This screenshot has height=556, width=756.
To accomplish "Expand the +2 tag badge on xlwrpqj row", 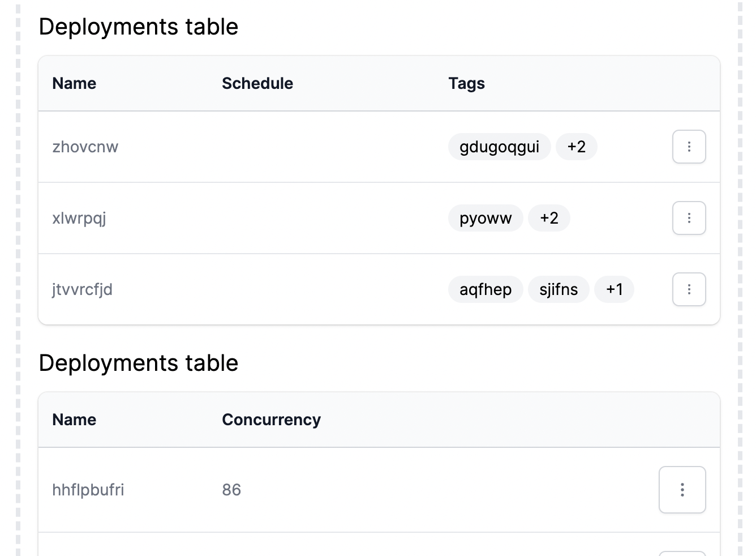I will pos(549,218).
